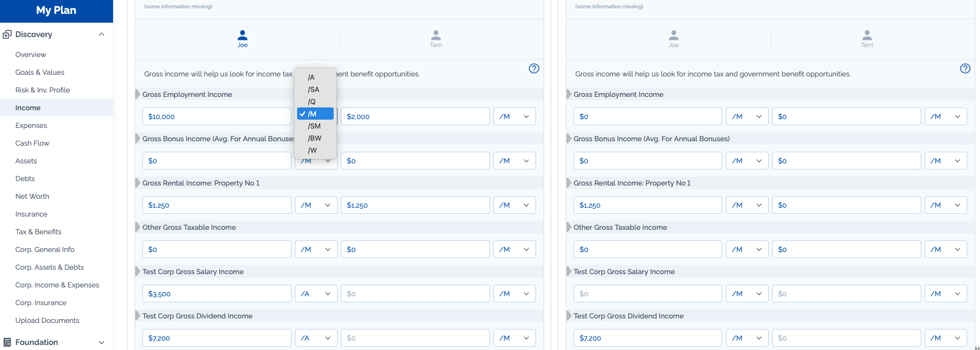
Task: Expand Other Gross Taxable Income triangle, right panel
Action: point(569,227)
